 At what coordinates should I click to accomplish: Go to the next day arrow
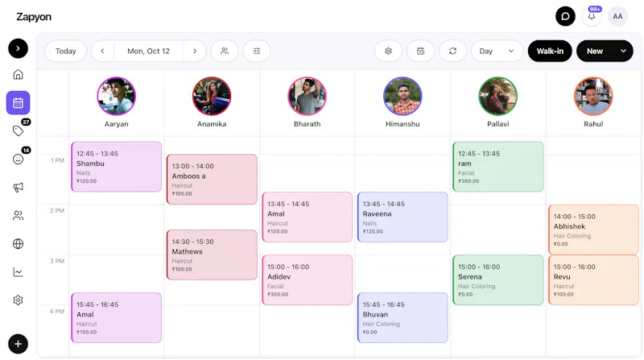point(195,51)
